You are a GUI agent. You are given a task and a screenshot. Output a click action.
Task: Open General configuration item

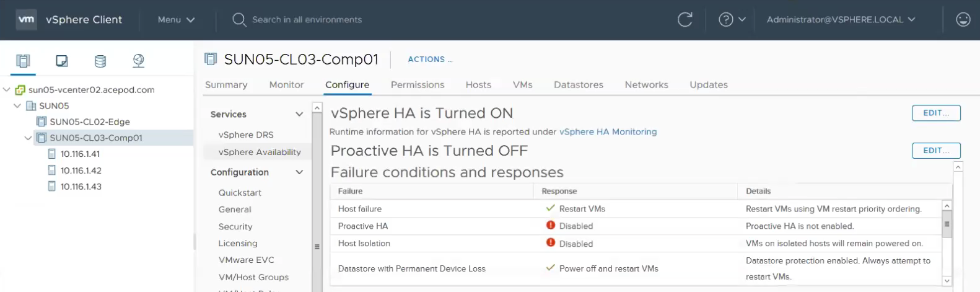click(235, 210)
